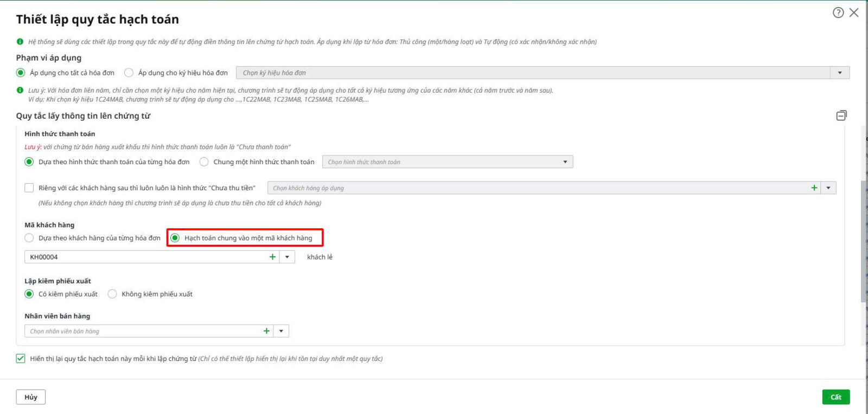The image size is (868, 414).
Task: Click the Hủy button
Action: coord(31,397)
